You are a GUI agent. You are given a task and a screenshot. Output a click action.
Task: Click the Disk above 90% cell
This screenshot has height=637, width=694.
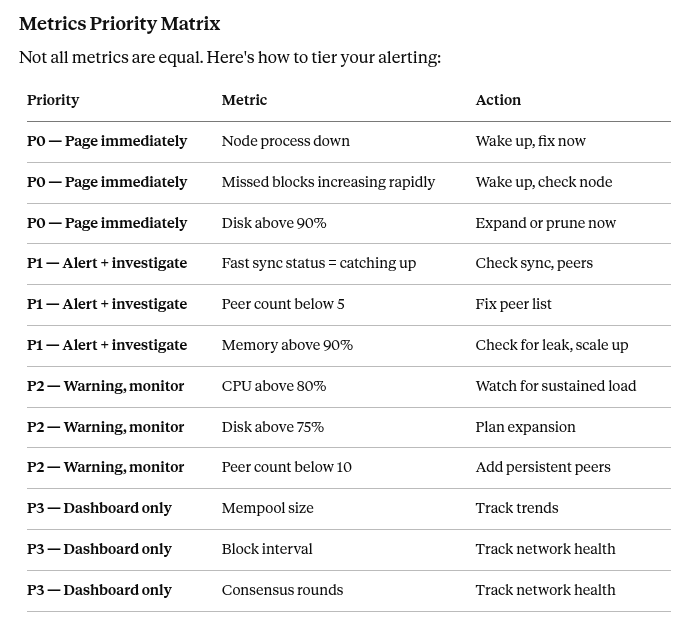pos(274,223)
